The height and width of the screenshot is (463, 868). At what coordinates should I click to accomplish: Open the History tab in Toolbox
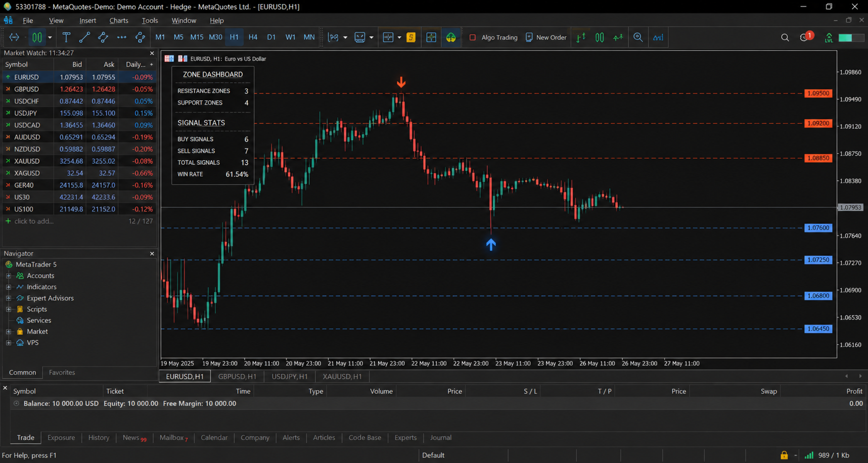[99, 438]
